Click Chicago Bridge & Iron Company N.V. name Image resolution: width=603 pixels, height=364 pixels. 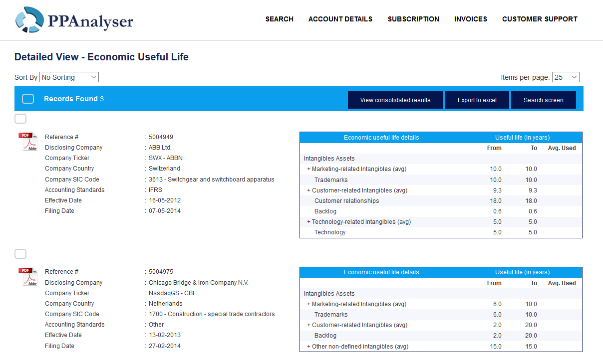click(x=199, y=283)
